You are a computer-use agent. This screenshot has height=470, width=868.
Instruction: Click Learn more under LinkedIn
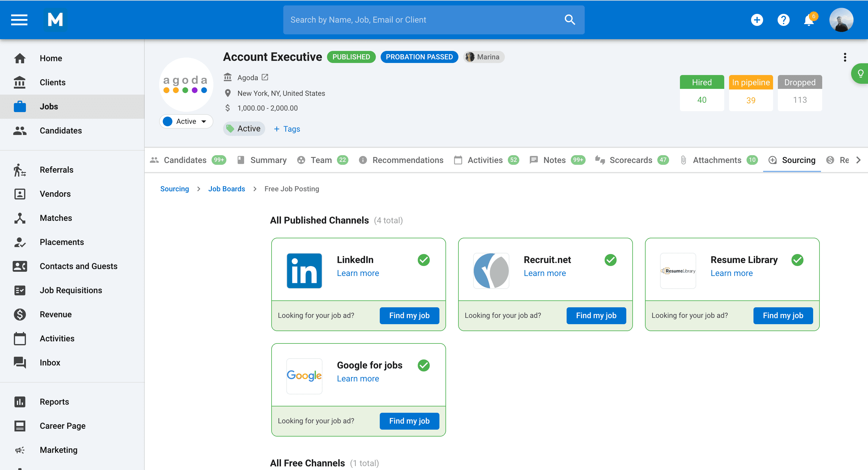tap(358, 273)
